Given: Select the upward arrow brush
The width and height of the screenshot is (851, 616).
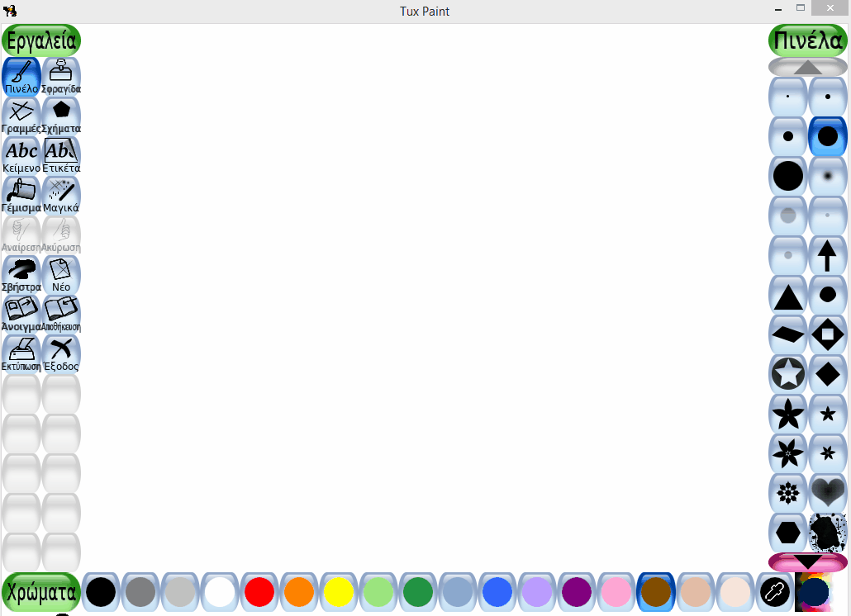Looking at the screenshot, I should [x=827, y=255].
